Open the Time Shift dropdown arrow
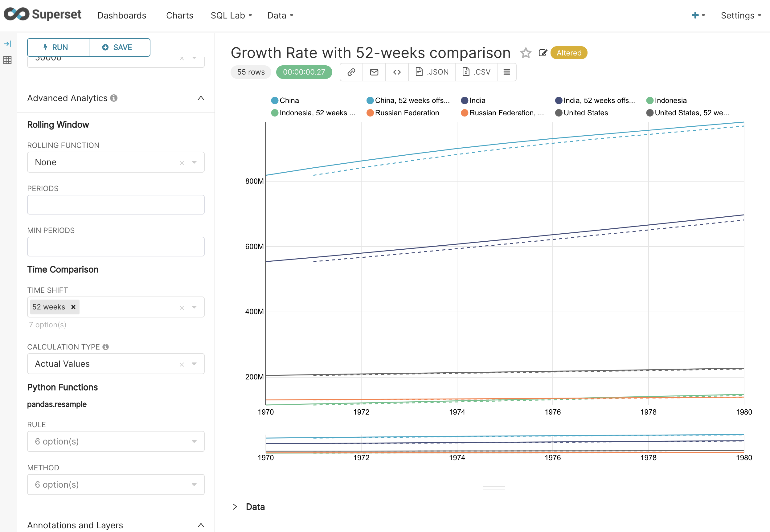770x532 pixels. coord(194,307)
